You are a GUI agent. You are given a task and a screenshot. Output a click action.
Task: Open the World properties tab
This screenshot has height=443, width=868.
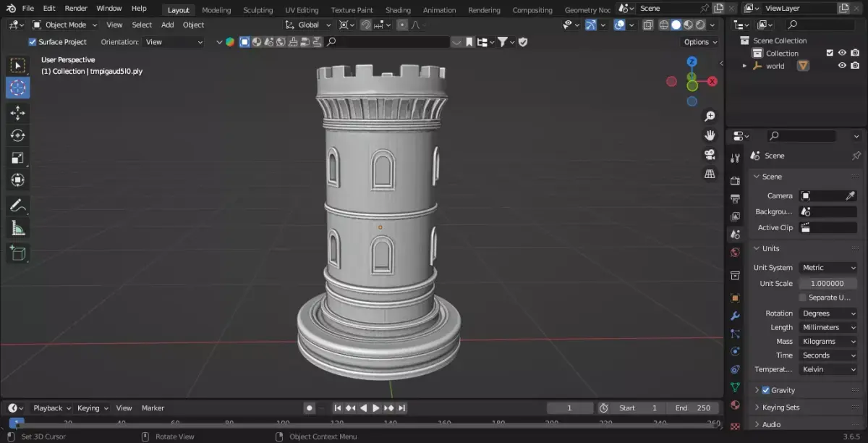(x=735, y=253)
